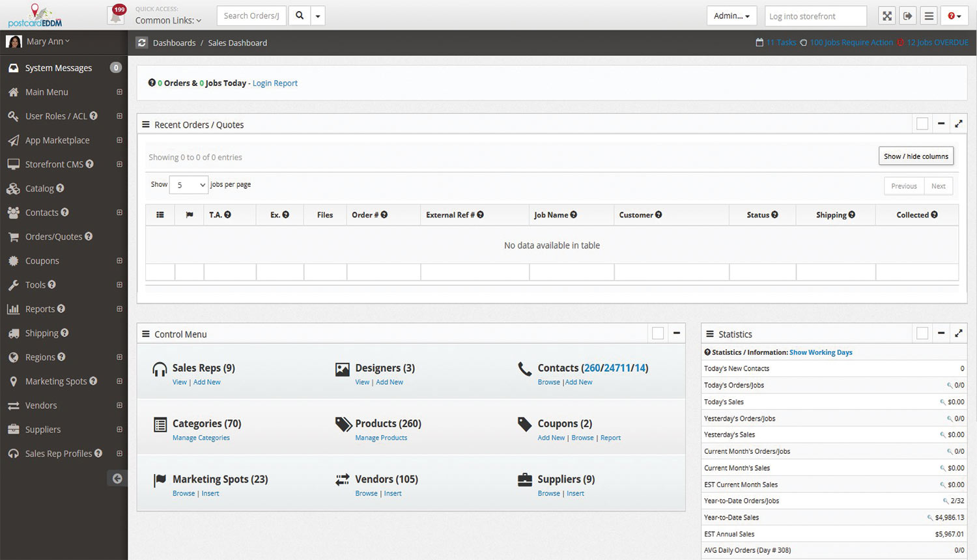Click the Marketing Spots flag icon
The height and width of the screenshot is (560, 977).
(x=160, y=480)
